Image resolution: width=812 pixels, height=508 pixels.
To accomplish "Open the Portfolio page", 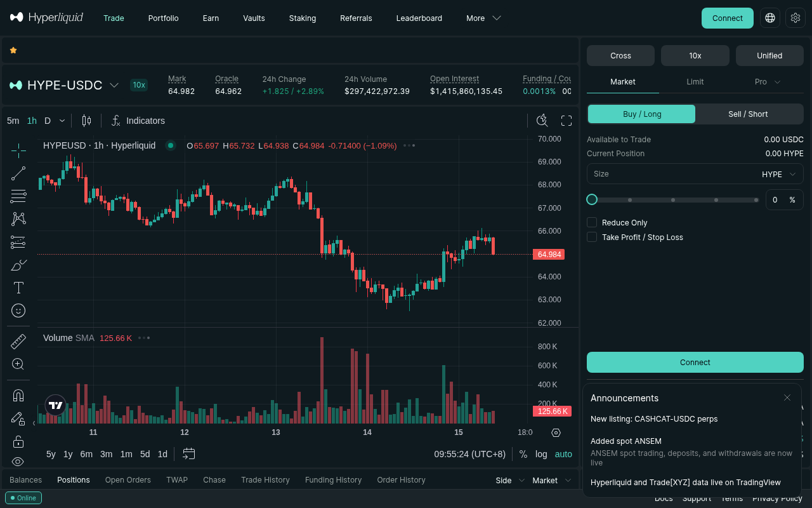I will coord(163,18).
